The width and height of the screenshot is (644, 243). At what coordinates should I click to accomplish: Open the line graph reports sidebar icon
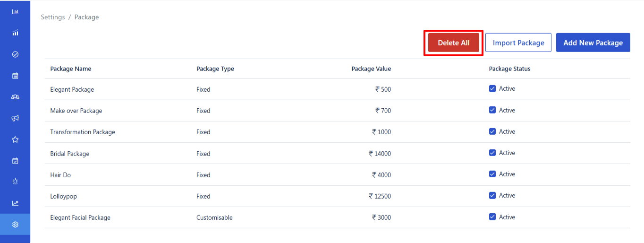point(15,203)
